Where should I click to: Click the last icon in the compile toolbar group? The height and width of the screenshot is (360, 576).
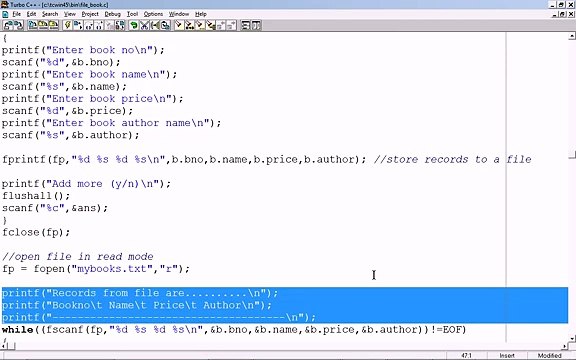[120, 25]
